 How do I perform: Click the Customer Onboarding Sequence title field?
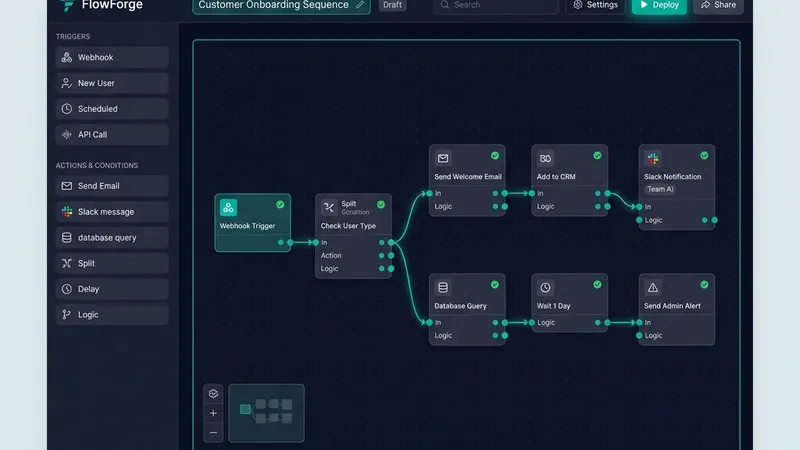281,5
